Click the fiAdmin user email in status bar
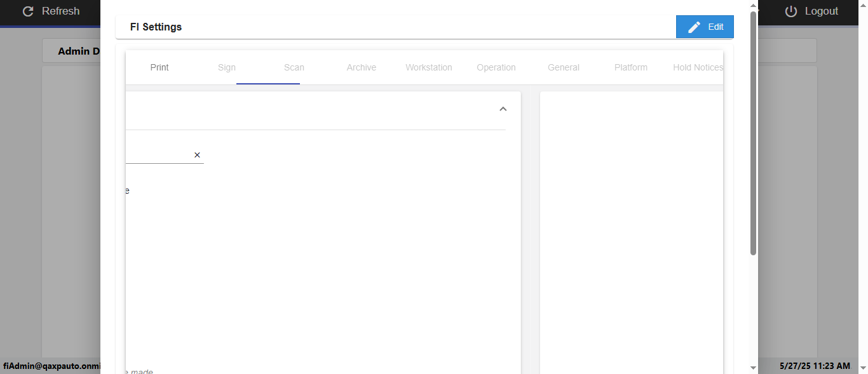The width and height of the screenshot is (868, 374). point(51,366)
